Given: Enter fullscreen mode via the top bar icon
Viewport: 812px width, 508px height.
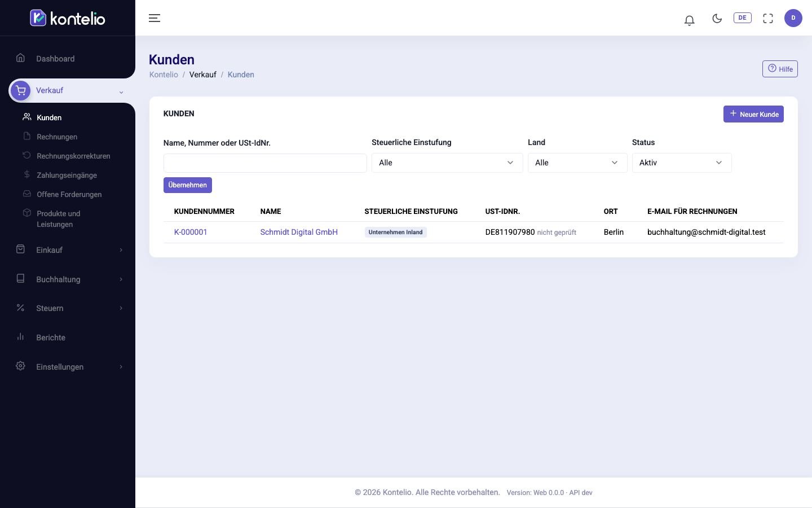Looking at the screenshot, I should [768, 18].
